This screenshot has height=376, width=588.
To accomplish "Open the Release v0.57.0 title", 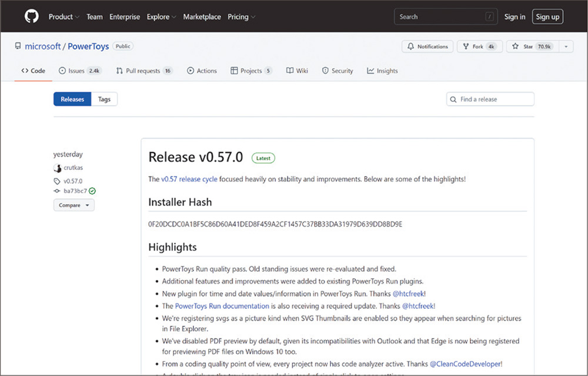I will [x=195, y=157].
